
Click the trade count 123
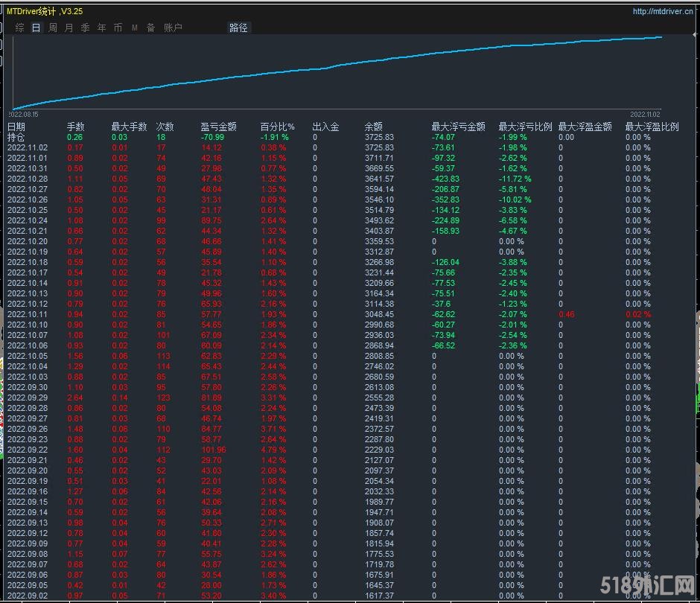click(163, 398)
